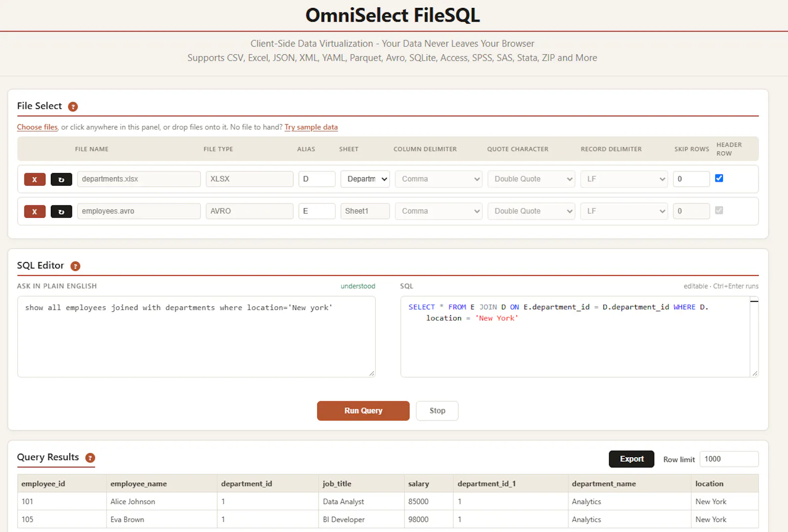Open column delimiter dropdown for employees.avro
Viewport: 788px width, 532px height.
tap(438, 211)
